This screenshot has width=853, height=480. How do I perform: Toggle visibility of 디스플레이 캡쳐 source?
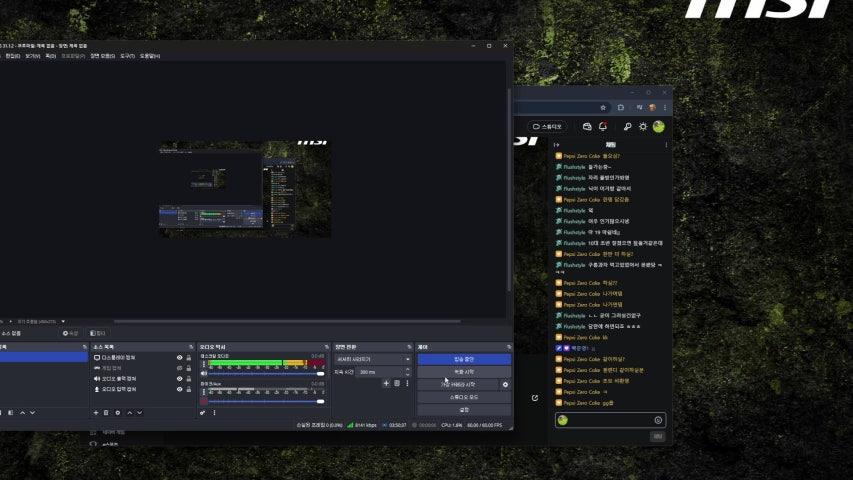(x=180, y=358)
